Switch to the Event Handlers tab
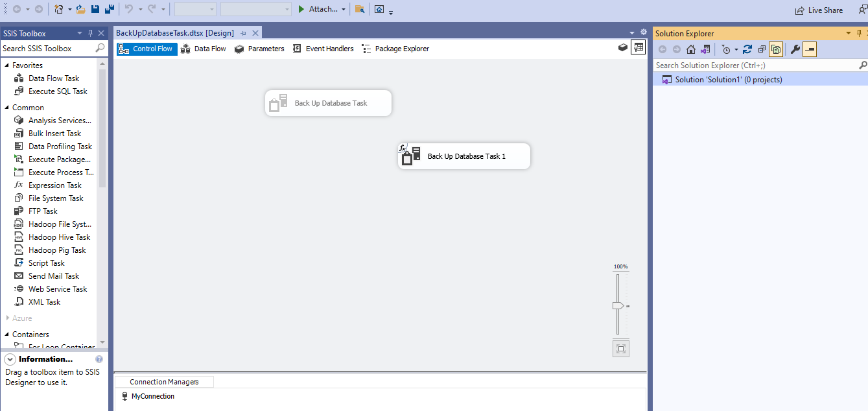This screenshot has height=411, width=868. click(x=323, y=49)
